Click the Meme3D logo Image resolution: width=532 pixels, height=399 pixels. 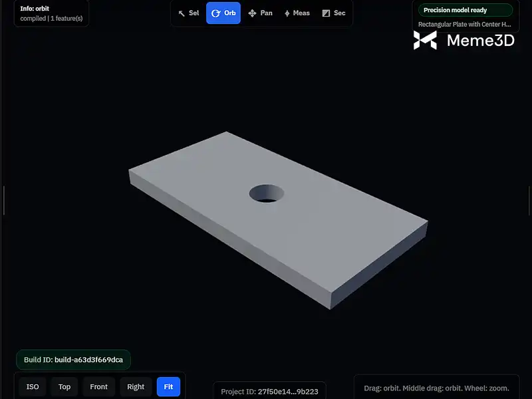(464, 41)
